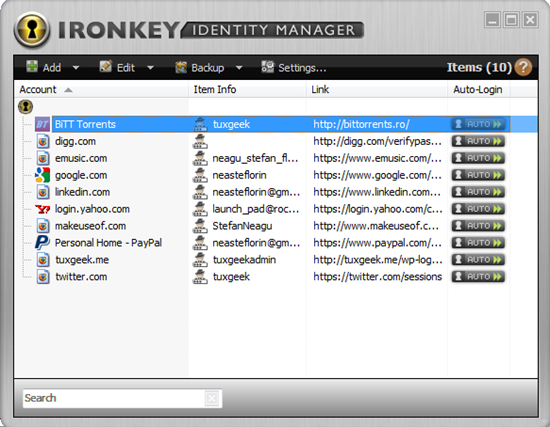Launch AUTO login for google.com row

point(478,175)
